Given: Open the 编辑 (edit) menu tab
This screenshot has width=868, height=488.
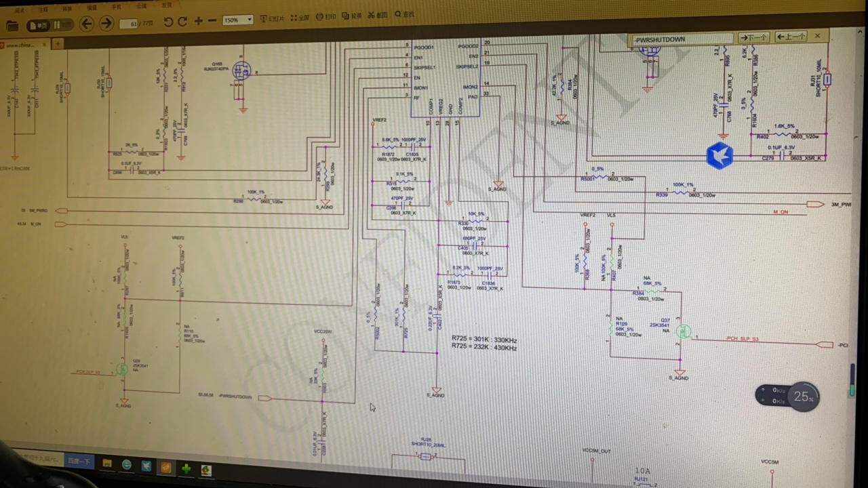Looking at the screenshot, I should 92,8.
